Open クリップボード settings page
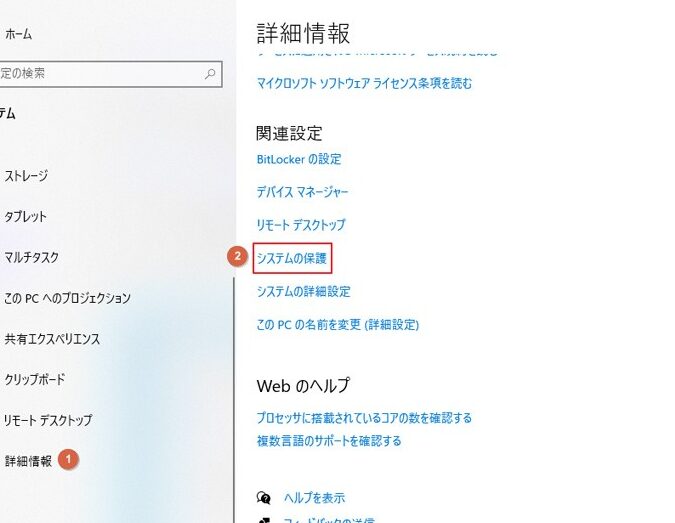The image size is (675, 523). pos(34,379)
